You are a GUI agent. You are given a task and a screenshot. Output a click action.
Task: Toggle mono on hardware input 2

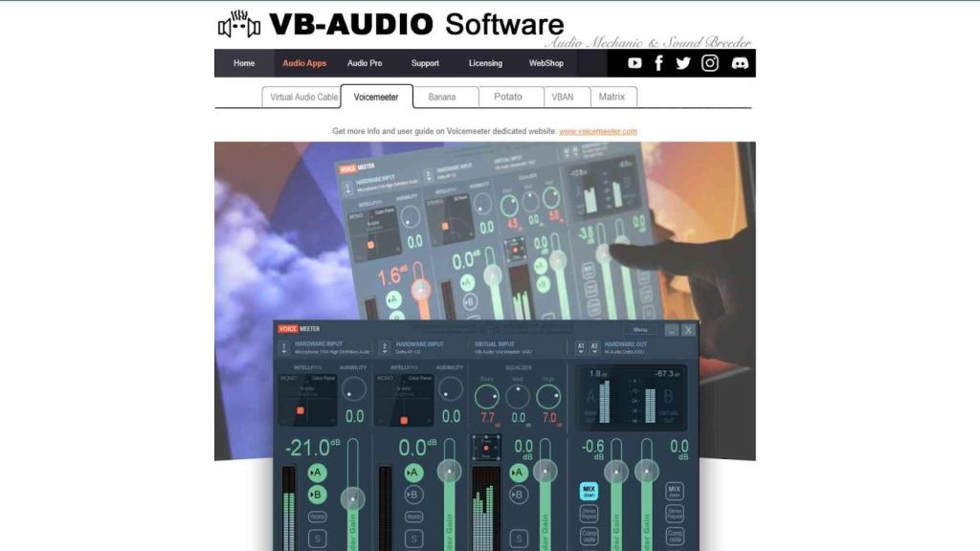pyautogui.click(x=413, y=517)
